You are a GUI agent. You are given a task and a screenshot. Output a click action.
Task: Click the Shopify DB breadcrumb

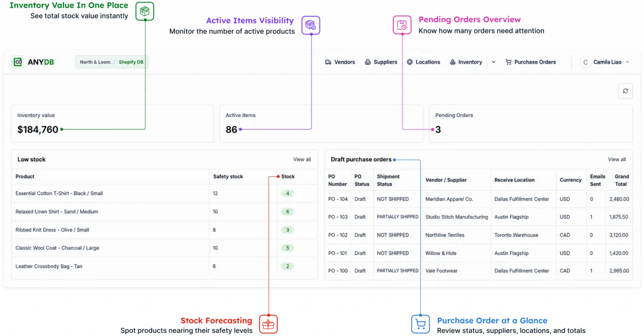pos(131,62)
